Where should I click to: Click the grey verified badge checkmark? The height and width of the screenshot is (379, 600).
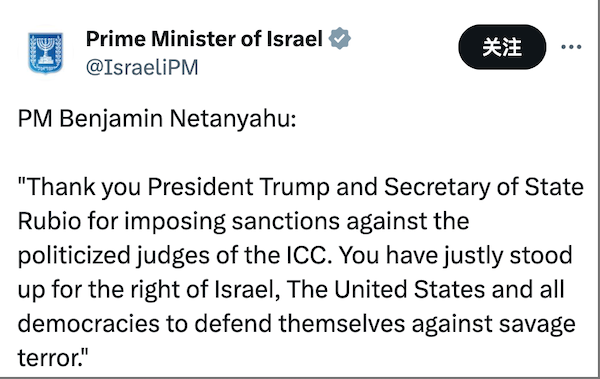pyautogui.click(x=339, y=38)
